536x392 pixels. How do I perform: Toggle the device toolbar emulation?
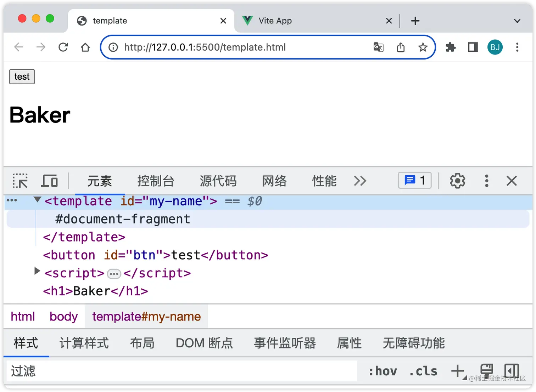[x=49, y=181]
